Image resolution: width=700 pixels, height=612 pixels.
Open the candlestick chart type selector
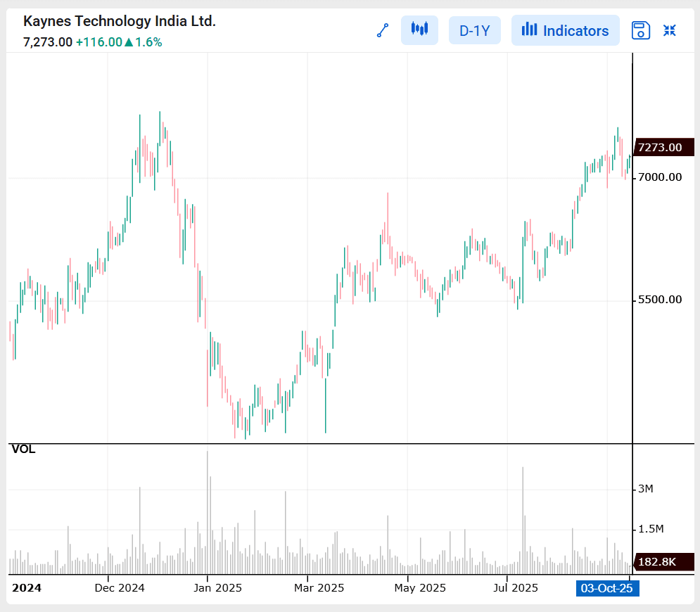click(419, 30)
